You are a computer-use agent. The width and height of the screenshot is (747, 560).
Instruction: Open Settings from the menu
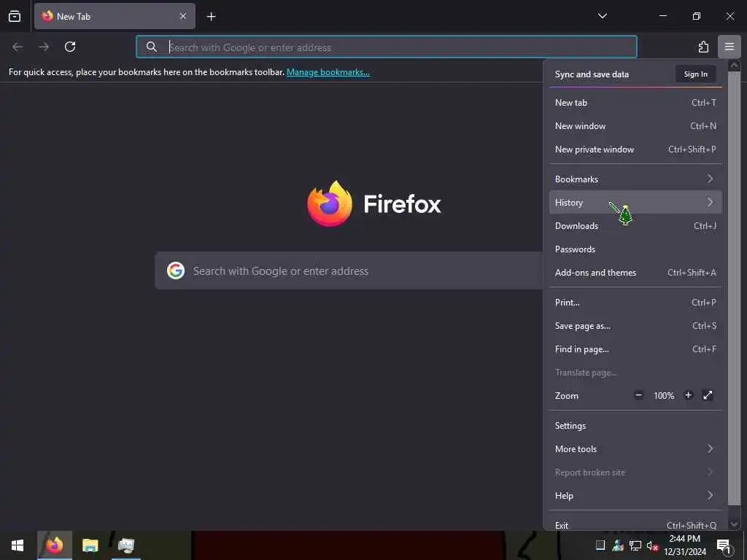pyautogui.click(x=635, y=426)
